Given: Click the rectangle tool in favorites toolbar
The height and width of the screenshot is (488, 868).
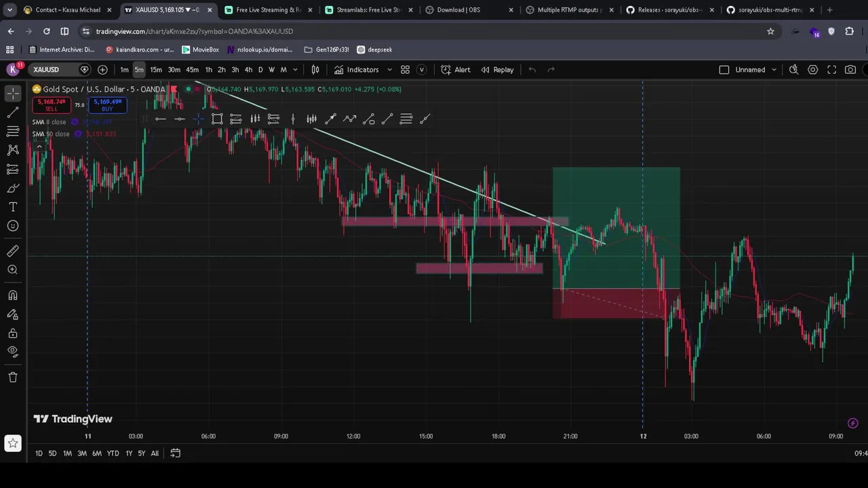Looking at the screenshot, I should point(217,119).
